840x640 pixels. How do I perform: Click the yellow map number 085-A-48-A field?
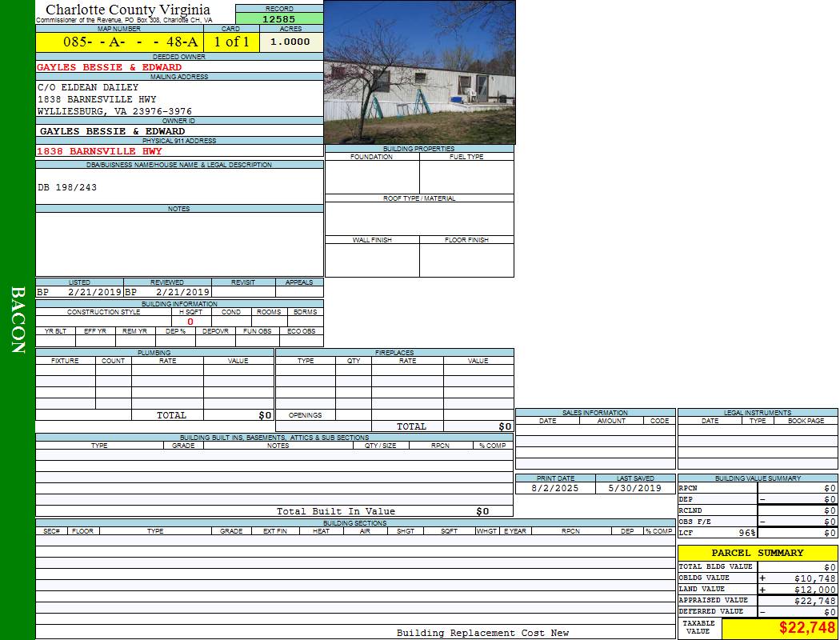click(x=118, y=42)
